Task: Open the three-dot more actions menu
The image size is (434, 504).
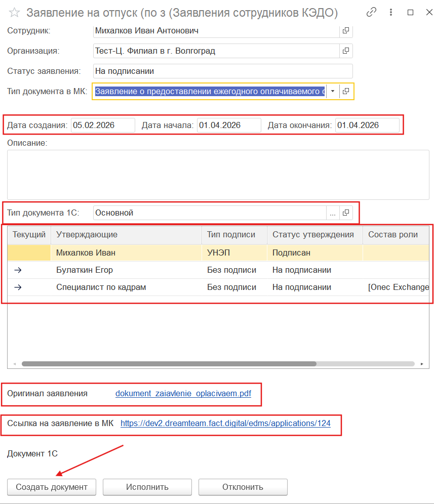Action: [390, 13]
